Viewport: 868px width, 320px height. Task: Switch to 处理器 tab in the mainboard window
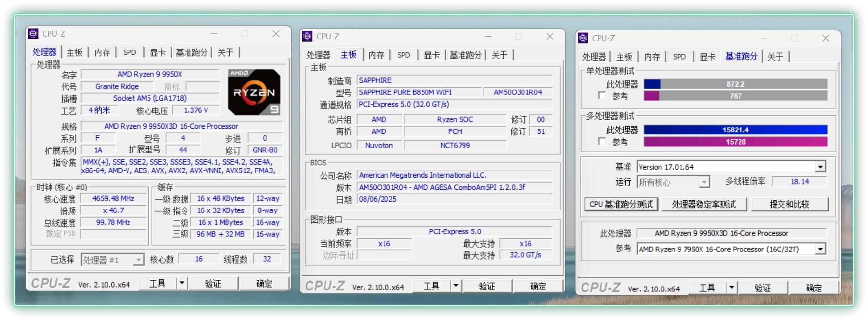coord(318,55)
